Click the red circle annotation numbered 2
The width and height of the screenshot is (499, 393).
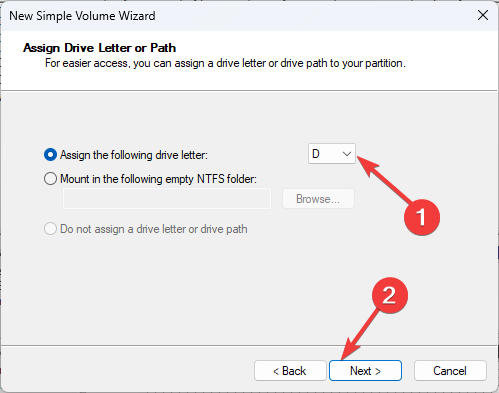coord(390,295)
